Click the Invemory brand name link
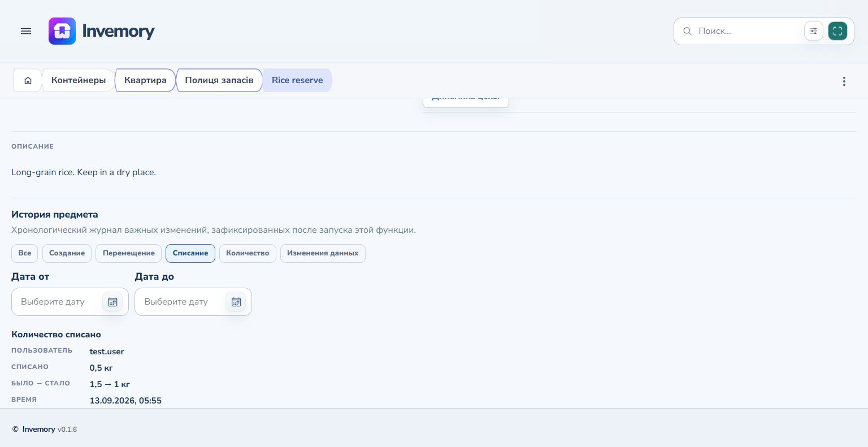The width and height of the screenshot is (868, 447). tap(118, 31)
